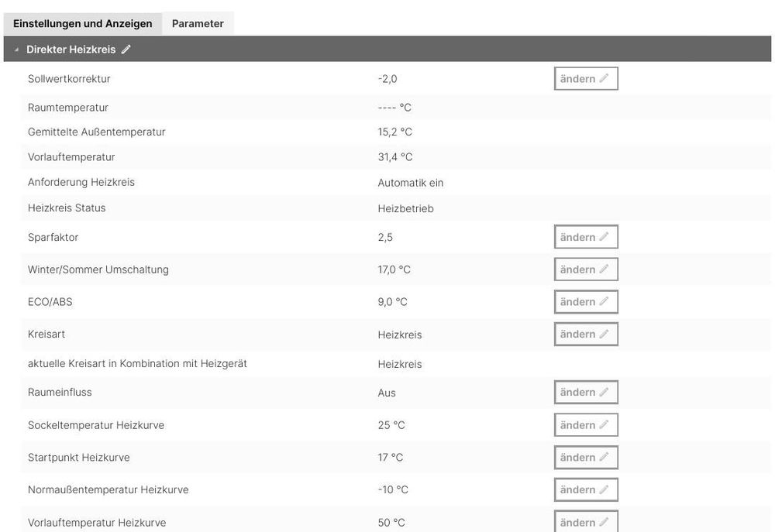Select the Anforderung Heizkreis label
The height and width of the screenshot is (532, 775).
81,182
